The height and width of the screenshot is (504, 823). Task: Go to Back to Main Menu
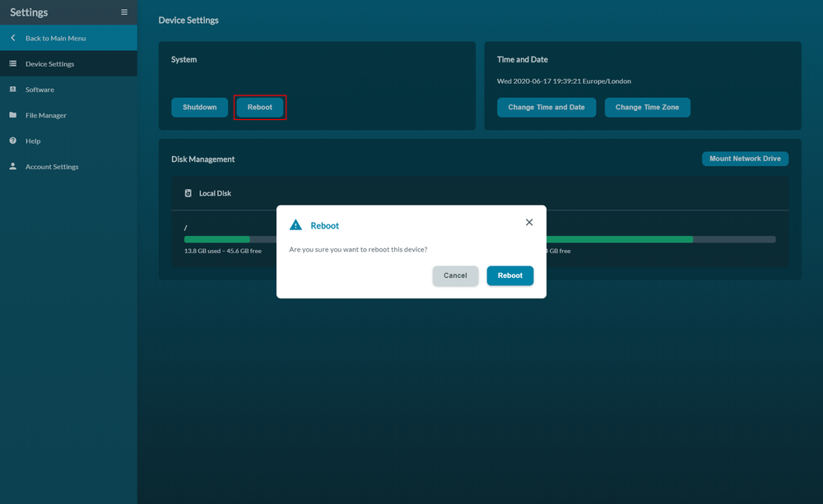click(69, 38)
